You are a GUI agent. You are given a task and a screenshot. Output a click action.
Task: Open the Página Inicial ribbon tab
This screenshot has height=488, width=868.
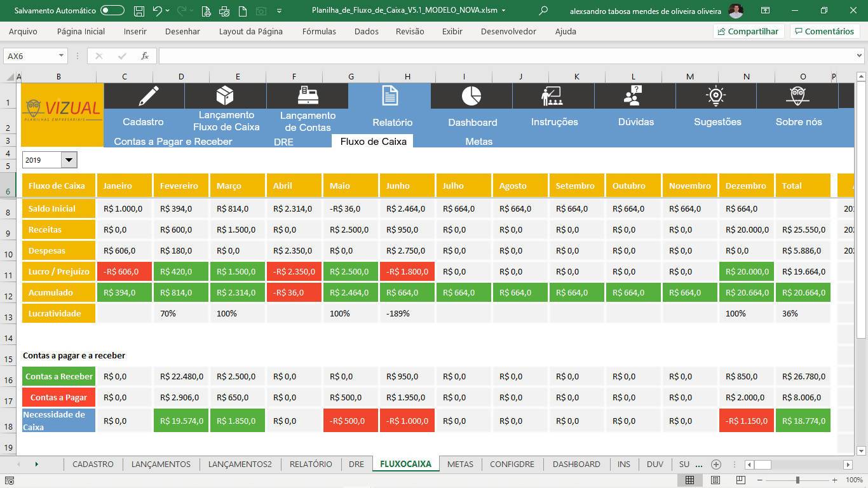point(81,31)
